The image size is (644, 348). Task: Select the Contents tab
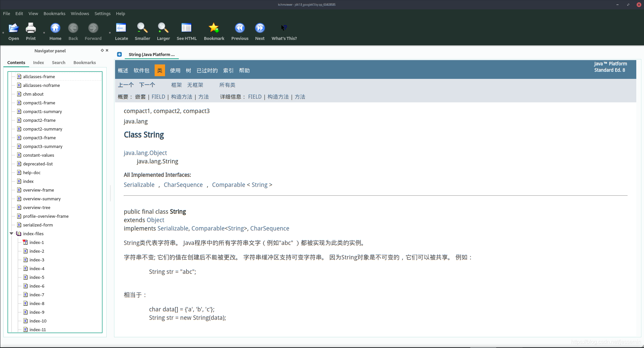click(16, 63)
